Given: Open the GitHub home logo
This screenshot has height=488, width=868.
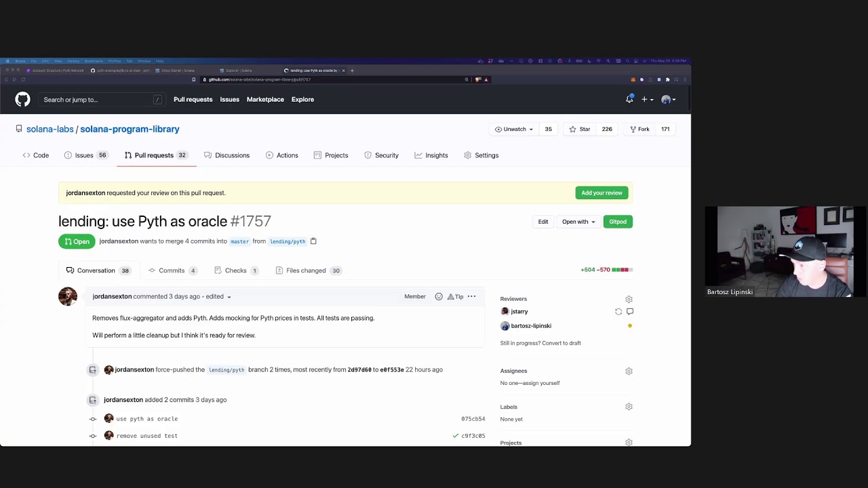Looking at the screenshot, I should coord(22,100).
